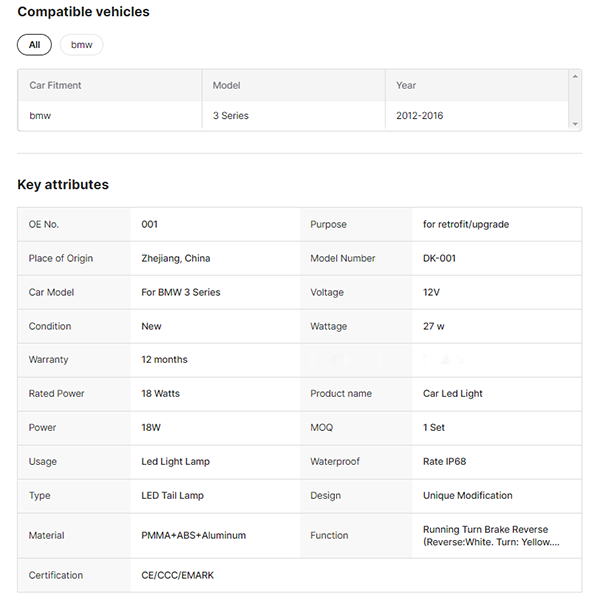Click the Compatible vehicles heading
600x600 pixels.
click(x=83, y=12)
